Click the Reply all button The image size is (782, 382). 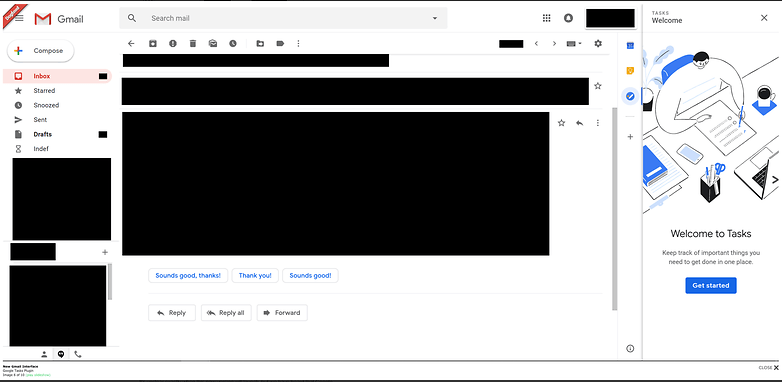pos(226,313)
